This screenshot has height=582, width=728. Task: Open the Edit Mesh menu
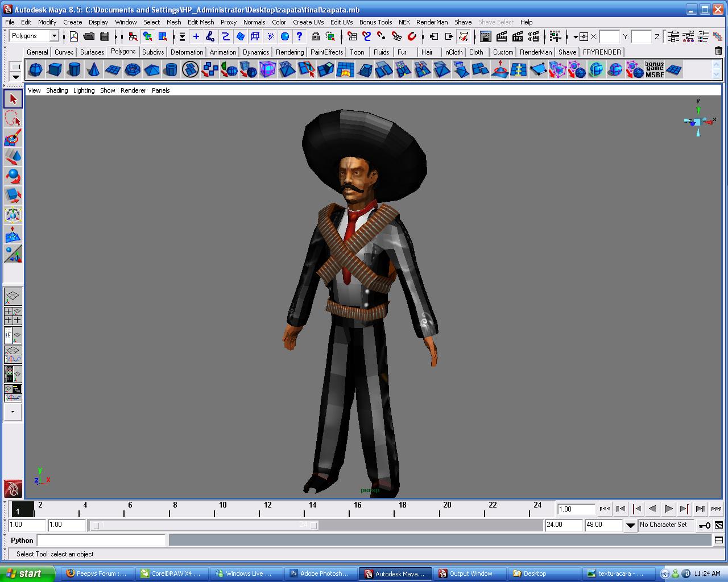(201, 22)
